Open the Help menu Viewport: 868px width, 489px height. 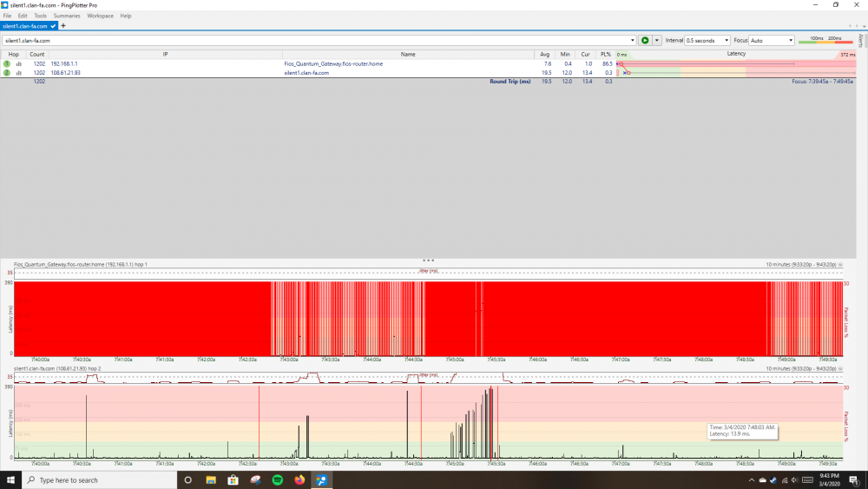126,16
